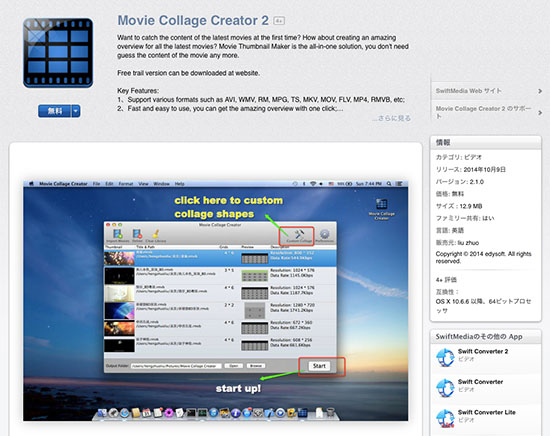This screenshot has height=436, width=550.
Task: Open the Apple menu in screenshot
Action: 31,184
